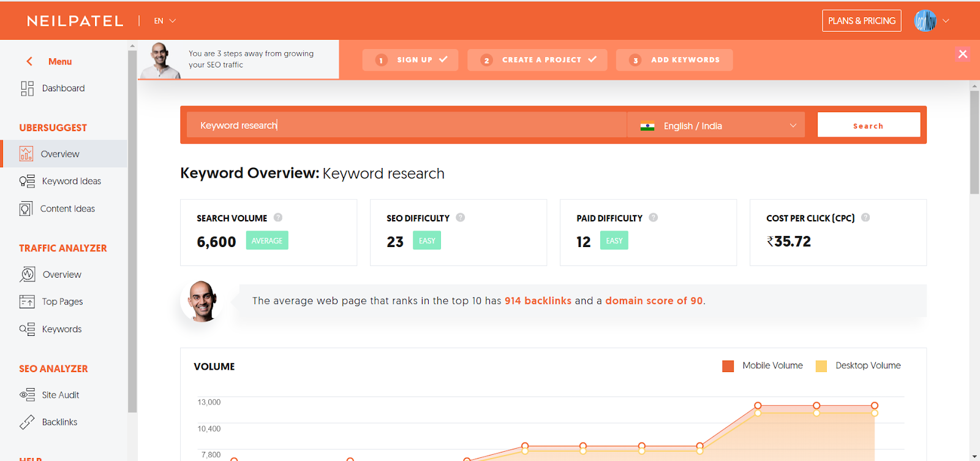This screenshot has width=980, height=461.
Task: Click the Cost Per Click help icon
Action: click(865, 218)
